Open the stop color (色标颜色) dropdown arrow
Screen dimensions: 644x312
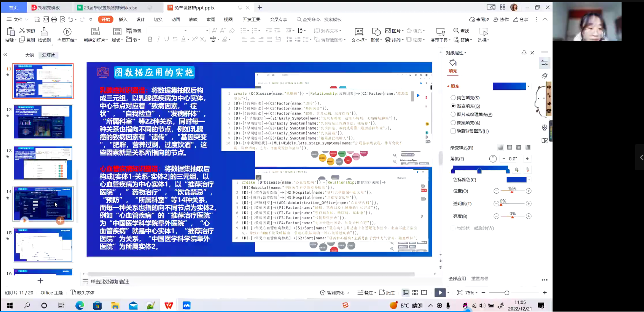[x=529, y=180]
